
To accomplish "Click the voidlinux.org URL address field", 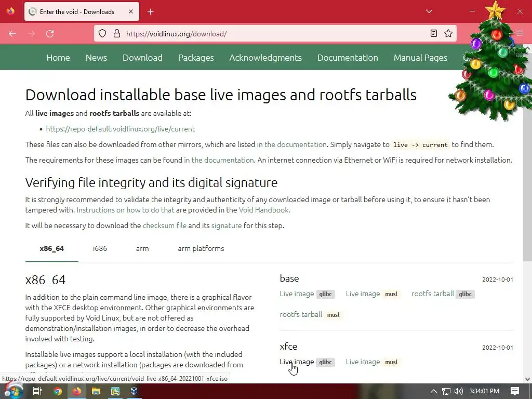I will click(x=275, y=34).
